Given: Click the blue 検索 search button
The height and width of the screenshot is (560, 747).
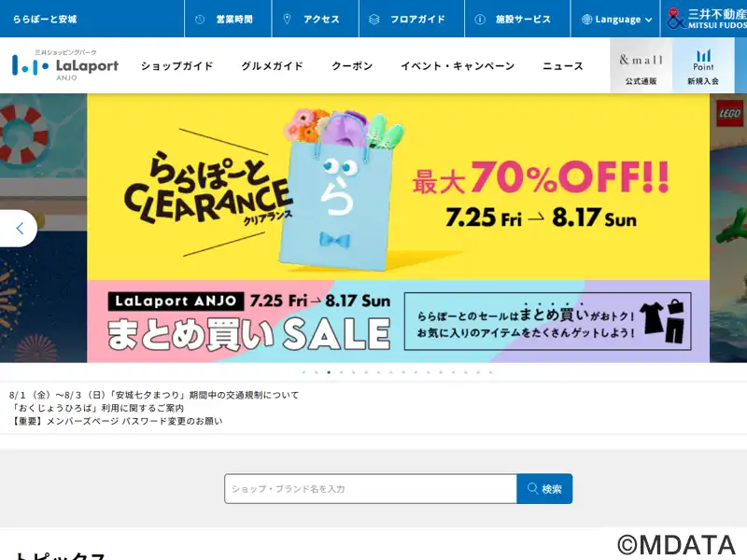Looking at the screenshot, I should click(544, 488).
